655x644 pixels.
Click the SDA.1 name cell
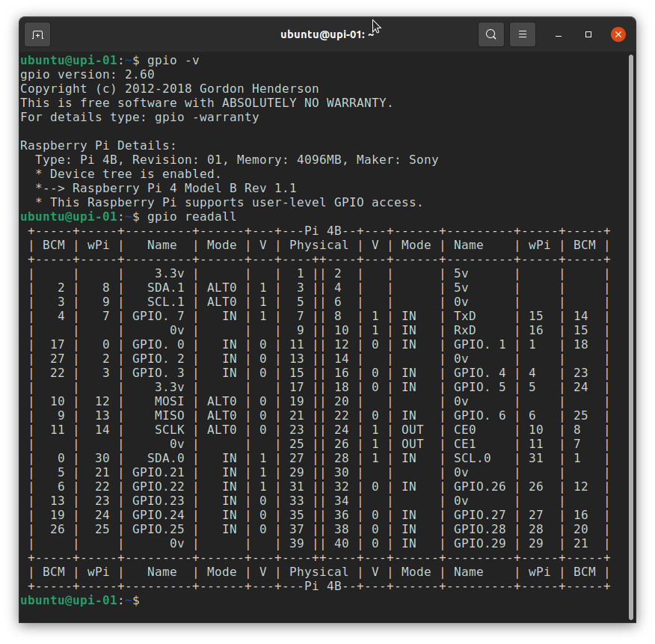pos(165,288)
